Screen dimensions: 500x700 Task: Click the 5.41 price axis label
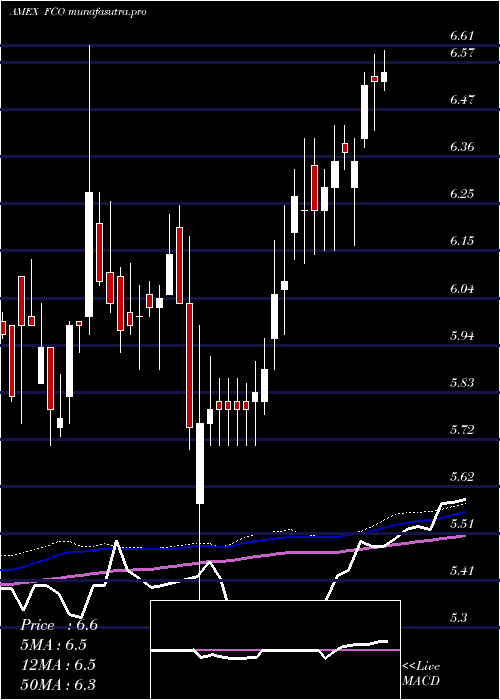pos(462,571)
